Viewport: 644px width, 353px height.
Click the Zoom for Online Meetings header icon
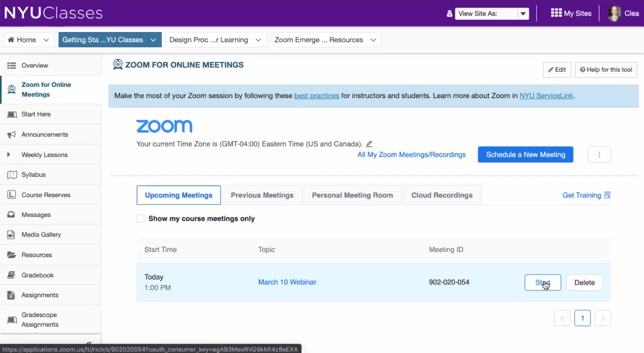pos(118,64)
